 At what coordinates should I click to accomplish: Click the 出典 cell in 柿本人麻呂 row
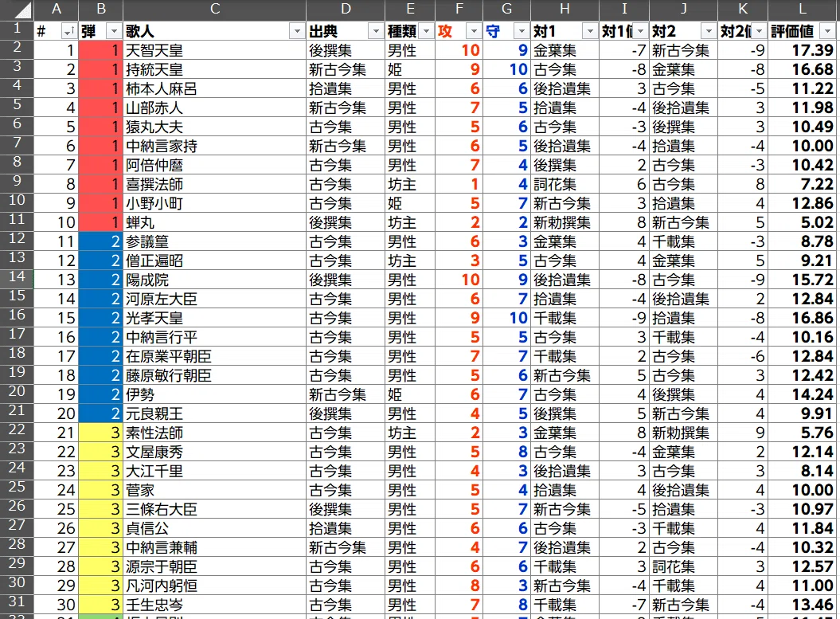coord(346,88)
